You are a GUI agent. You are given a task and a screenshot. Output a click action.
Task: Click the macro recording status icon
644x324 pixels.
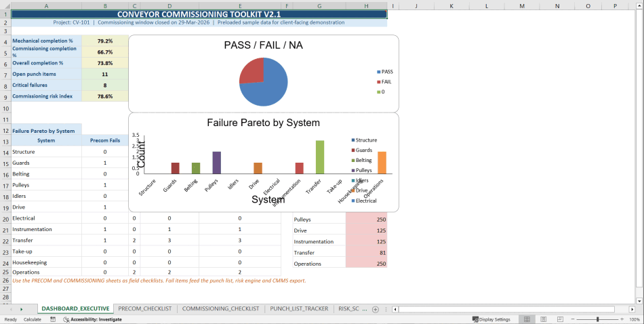(x=53, y=319)
